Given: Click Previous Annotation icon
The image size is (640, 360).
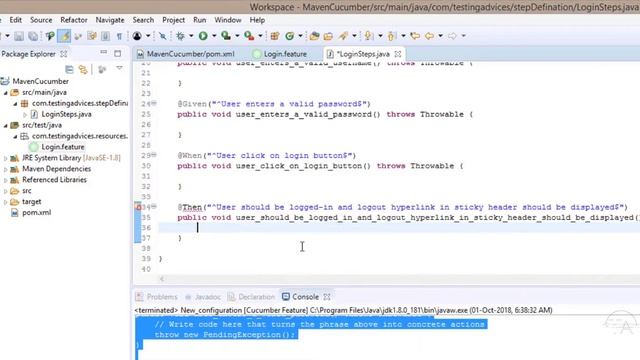Looking at the screenshot, I should tap(392, 36).
